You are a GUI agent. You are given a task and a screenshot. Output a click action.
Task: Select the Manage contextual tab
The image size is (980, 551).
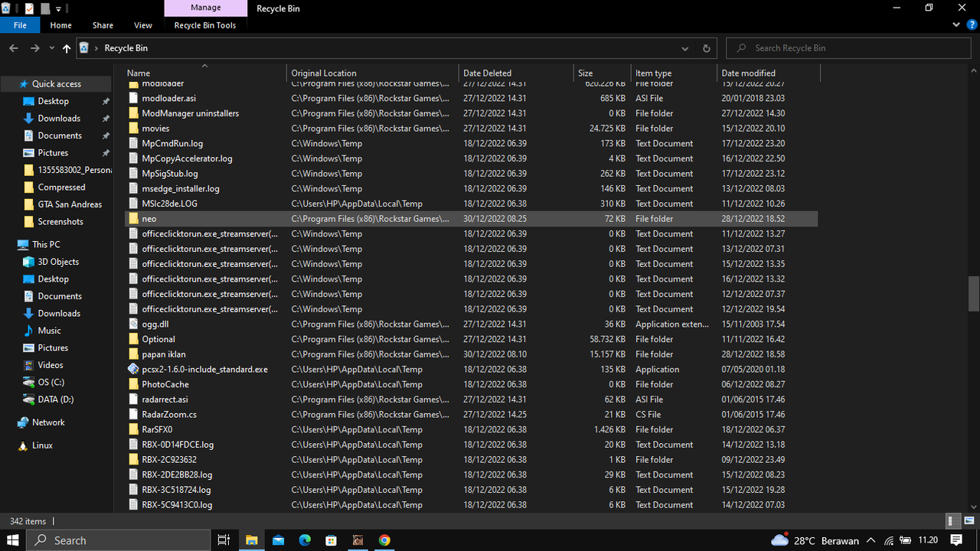coord(205,8)
